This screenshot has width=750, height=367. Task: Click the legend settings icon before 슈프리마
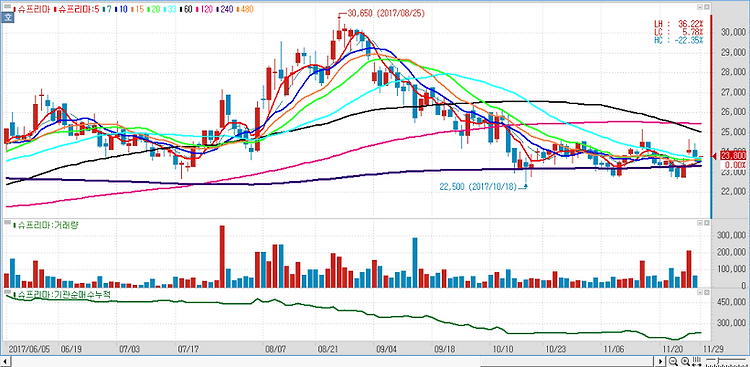pos(7,7)
